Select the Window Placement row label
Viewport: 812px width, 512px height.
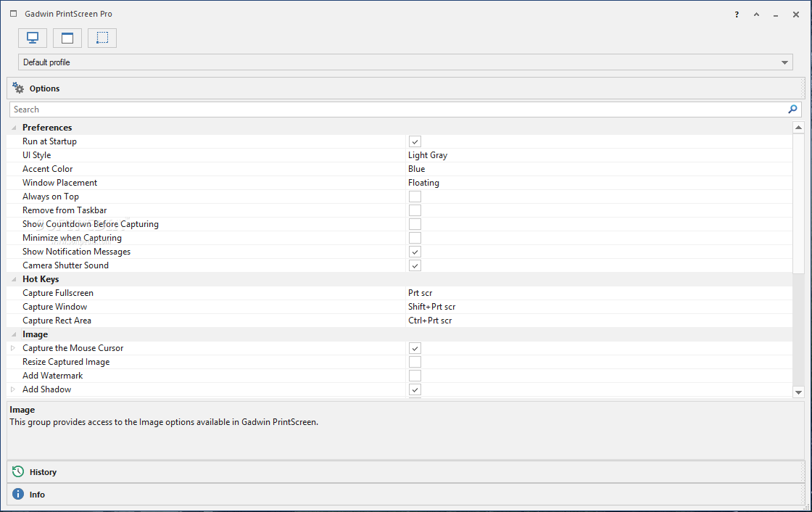(x=59, y=183)
